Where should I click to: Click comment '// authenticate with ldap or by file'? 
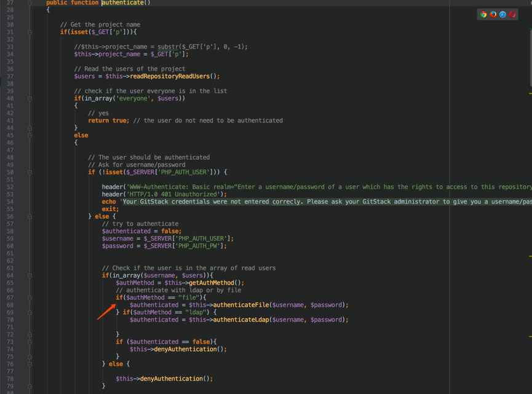pyautogui.click(x=178, y=290)
